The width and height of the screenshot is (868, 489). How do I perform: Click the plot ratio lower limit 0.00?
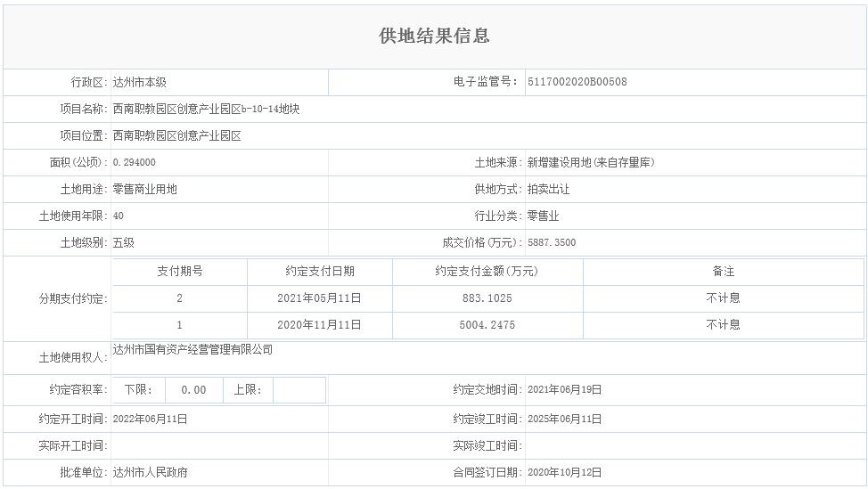(193, 390)
